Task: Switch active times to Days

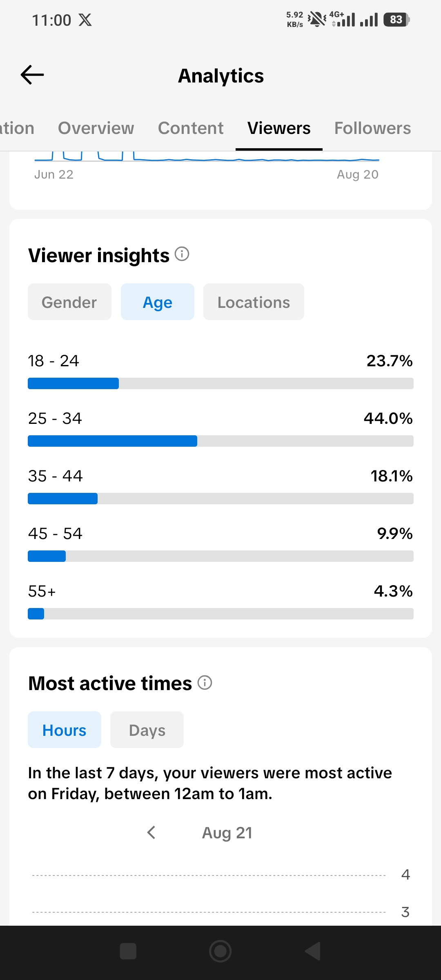Action: click(147, 730)
